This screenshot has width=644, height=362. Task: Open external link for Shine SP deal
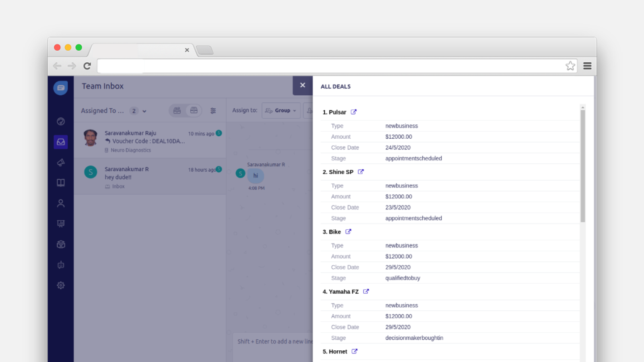[x=361, y=172]
